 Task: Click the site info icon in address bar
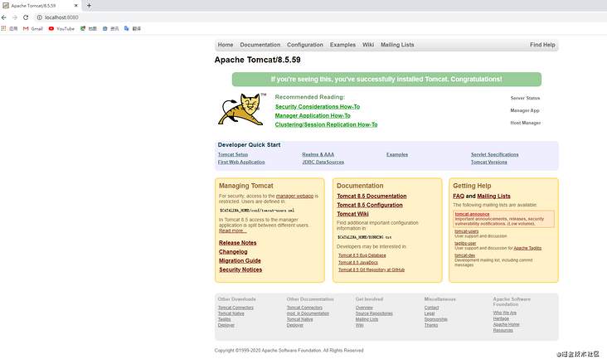[x=38, y=17]
